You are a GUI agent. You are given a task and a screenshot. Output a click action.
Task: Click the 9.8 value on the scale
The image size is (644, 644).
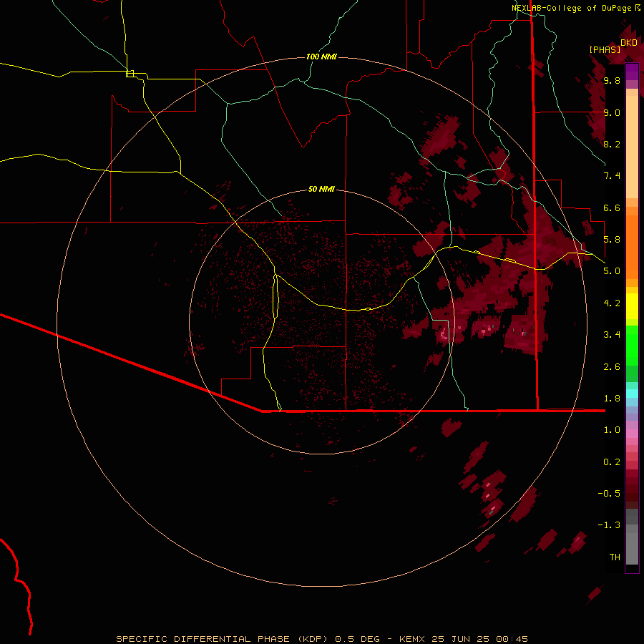tap(612, 80)
